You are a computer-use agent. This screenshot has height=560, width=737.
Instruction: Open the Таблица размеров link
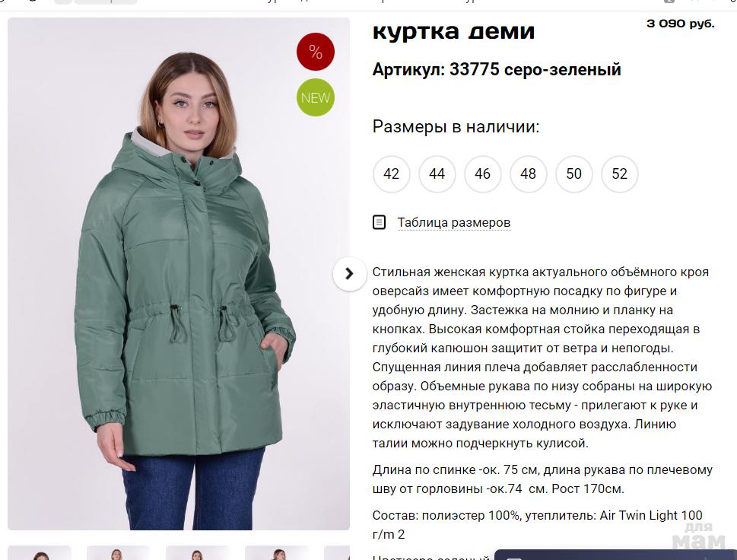(453, 222)
